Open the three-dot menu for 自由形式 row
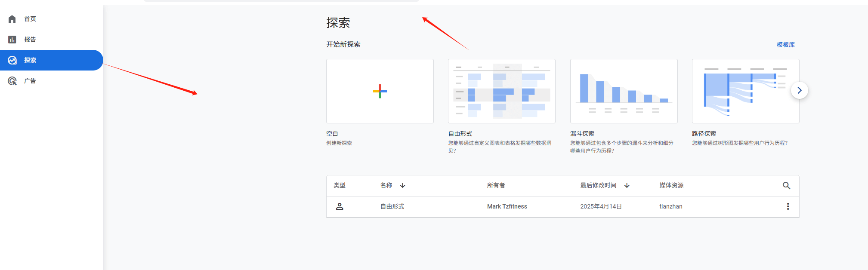The width and height of the screenshot is (868, 270). pos(788,206)
